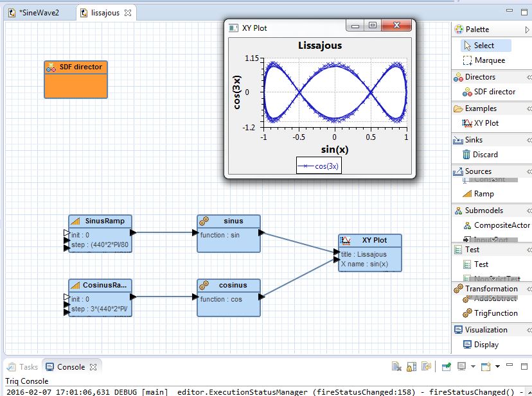Image resolution: width=532 pixels, height=396 pixels.
Task: Pick the CompositeActor entry in the palette
Action: tap(497, 225)
